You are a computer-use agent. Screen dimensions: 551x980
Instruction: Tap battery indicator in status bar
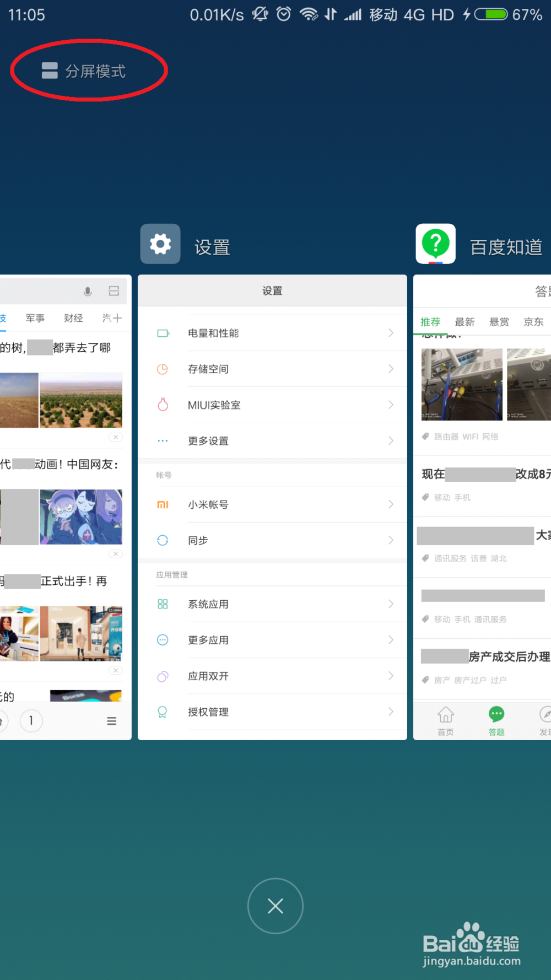[x=491, y=14]
